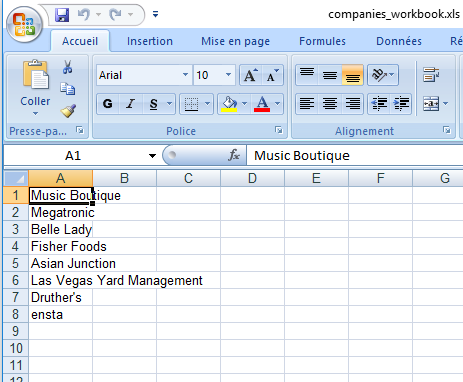Viewport: 463px width, 382px height.
Task: Expand the Coller paste options arrow
Action: (35, 113)
